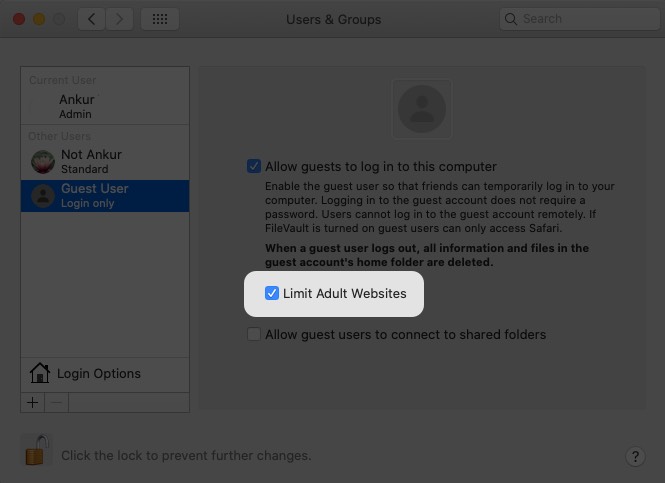Click into the Search field
The width and height of the screenshot is (665, 483).
(x=579, y=19)
